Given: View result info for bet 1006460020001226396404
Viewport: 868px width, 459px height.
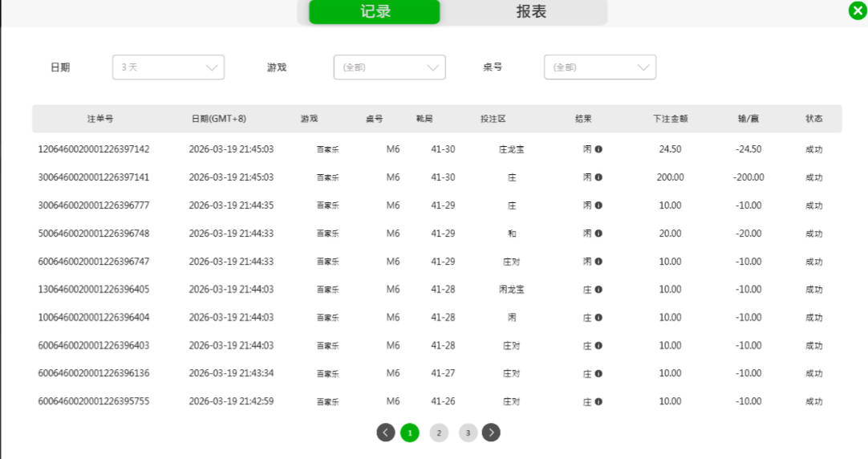Looking at the screenshot, I should point(598,318).
